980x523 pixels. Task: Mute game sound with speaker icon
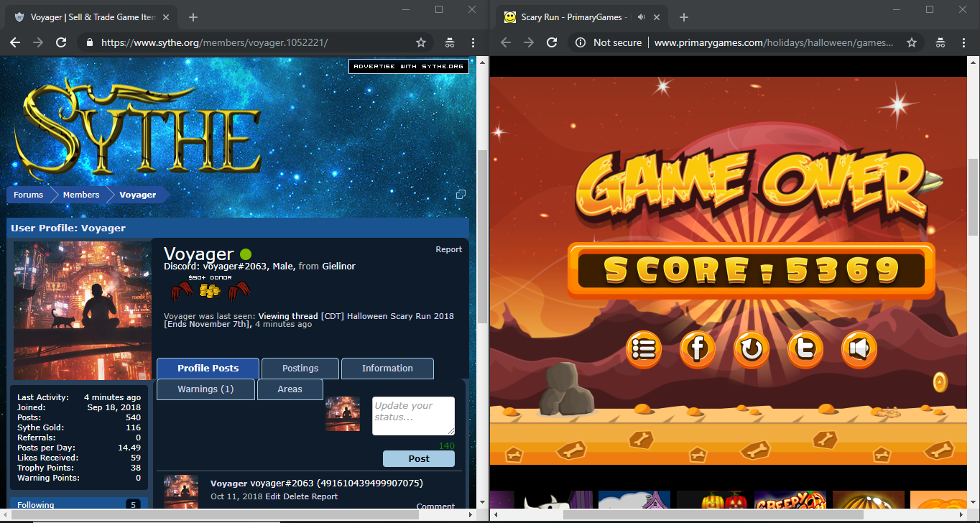(x=859, y=350)
